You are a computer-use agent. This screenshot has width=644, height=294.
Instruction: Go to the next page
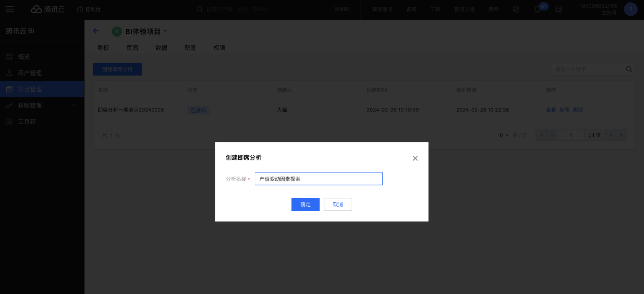pyautogui.click(x=611, y=135)
